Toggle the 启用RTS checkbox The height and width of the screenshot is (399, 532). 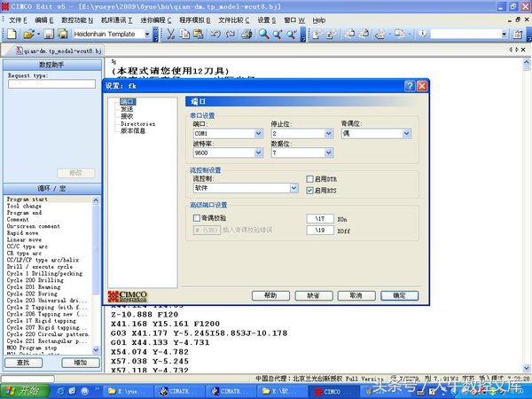click(x=309, y=191)
